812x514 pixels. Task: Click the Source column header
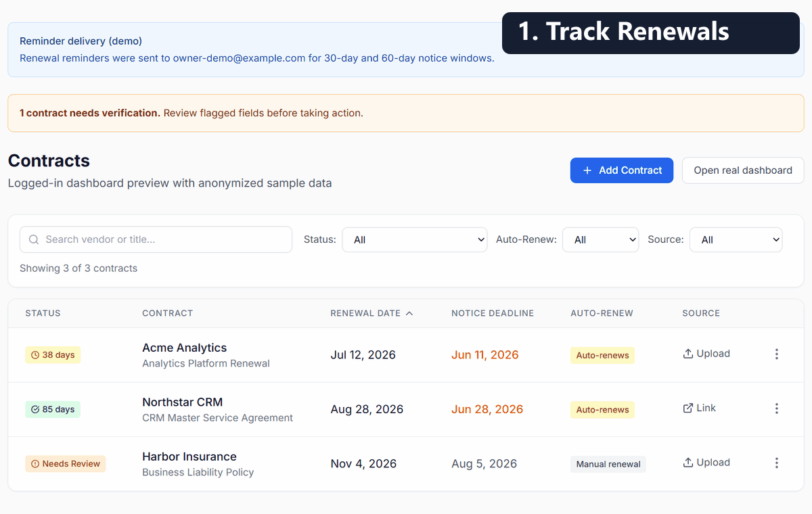tap(701, 313)
